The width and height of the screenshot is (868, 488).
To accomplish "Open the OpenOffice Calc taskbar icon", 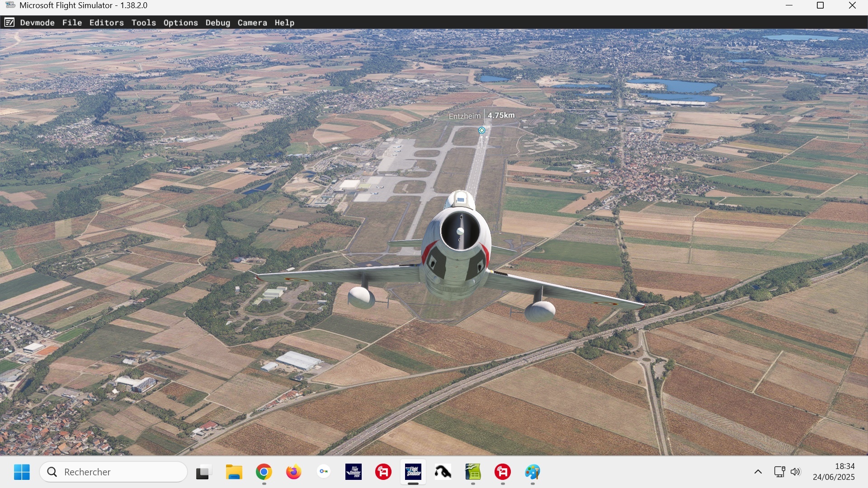I will click(473, 472).
